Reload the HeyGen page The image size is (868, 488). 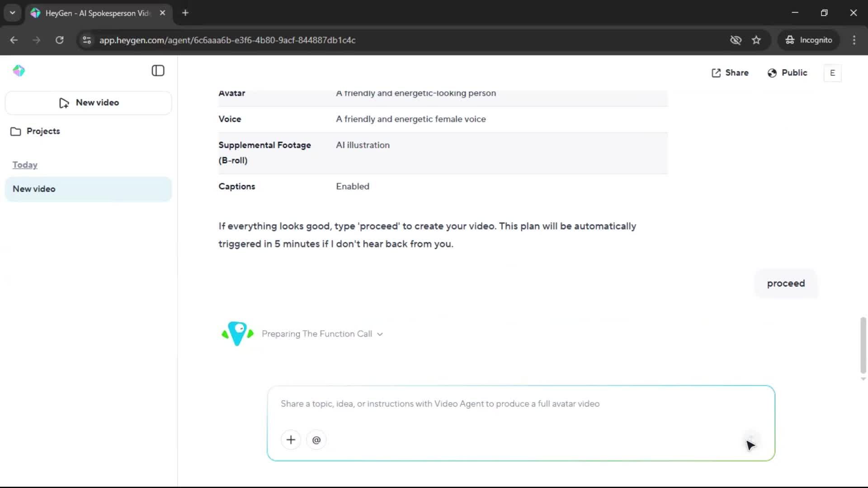pos(59,40)
